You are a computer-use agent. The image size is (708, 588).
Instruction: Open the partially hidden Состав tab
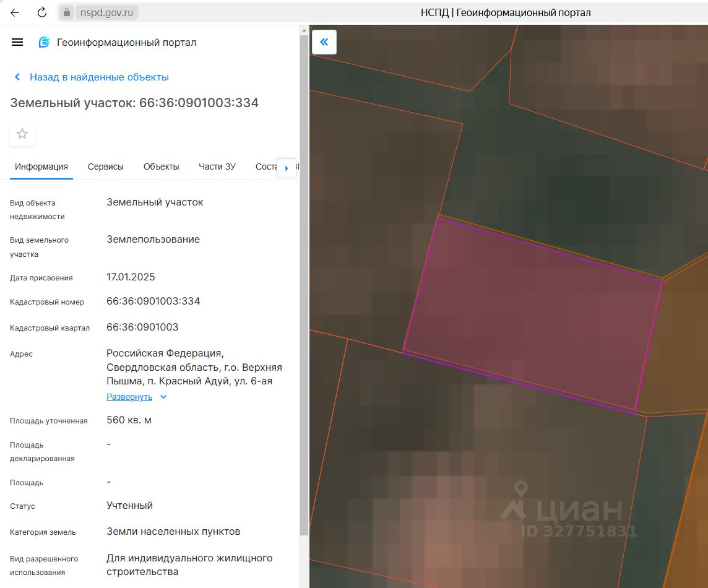[x=266, y=166]
